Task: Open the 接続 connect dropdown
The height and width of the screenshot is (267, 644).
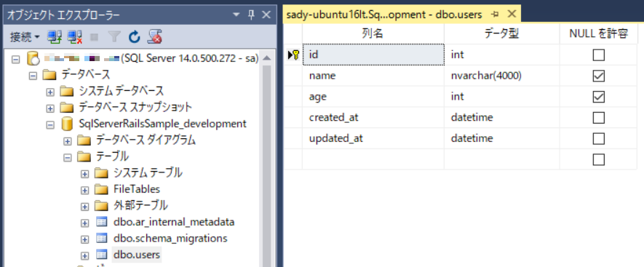Action: coord(25,37)
